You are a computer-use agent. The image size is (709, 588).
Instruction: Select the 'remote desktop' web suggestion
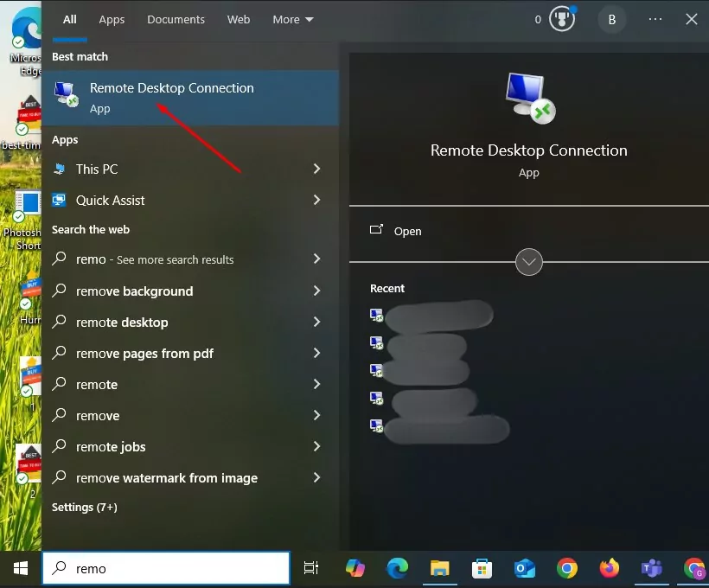tap(122, 323)
